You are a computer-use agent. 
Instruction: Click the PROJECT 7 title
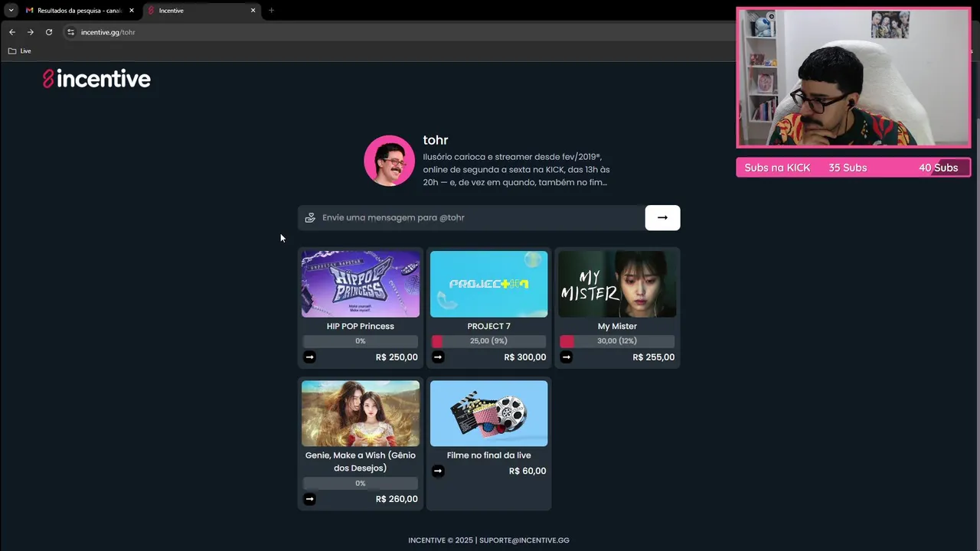(488, 326)
